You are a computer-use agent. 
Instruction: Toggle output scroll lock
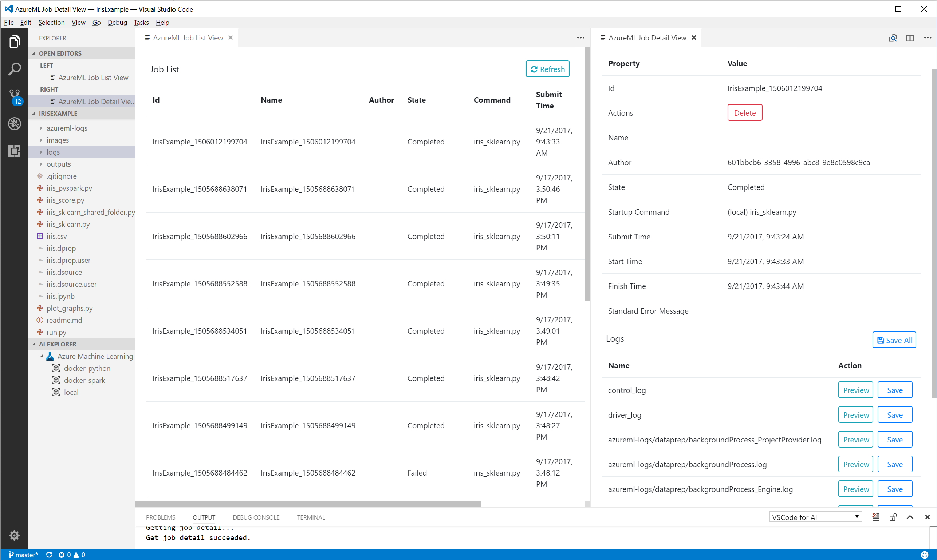[x=893, y=517]
